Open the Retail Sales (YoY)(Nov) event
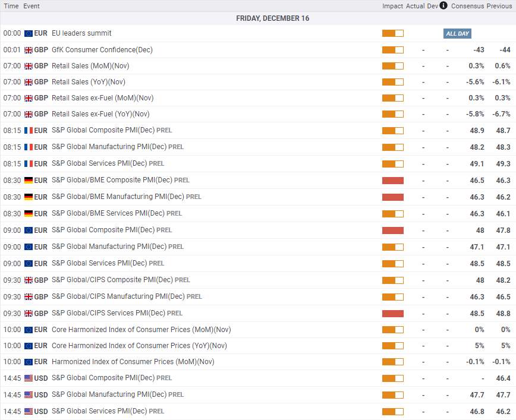Screen dimensions: 516x420 pyautogui.click(x=88, y=82)
